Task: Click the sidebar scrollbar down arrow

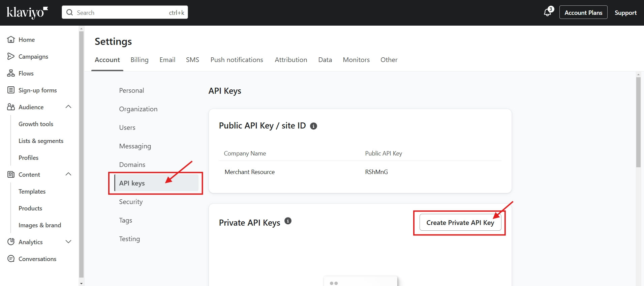Action: (x=81, y=283)
